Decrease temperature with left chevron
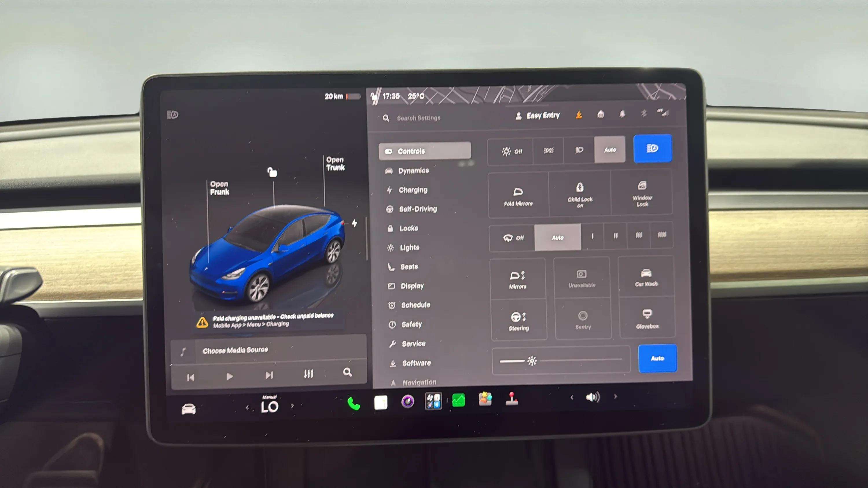 coord(247,408)
